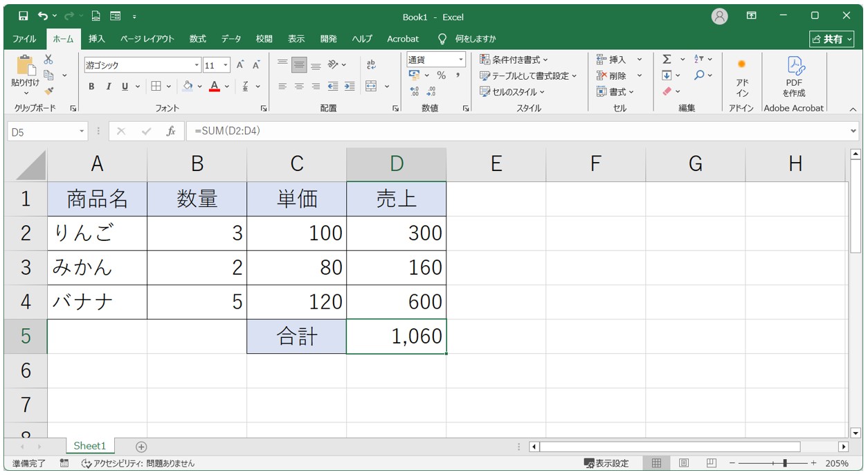Toggle bold formatting
Image resolution: width=868 pixels, height=475 pixels.
point(91,87)
